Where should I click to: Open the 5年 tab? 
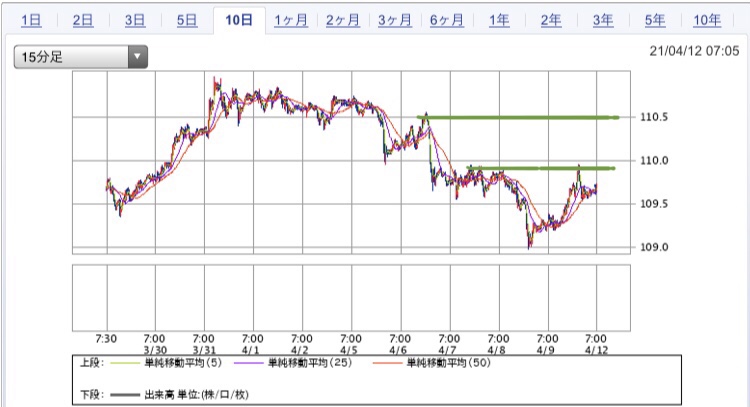point(655,20)
